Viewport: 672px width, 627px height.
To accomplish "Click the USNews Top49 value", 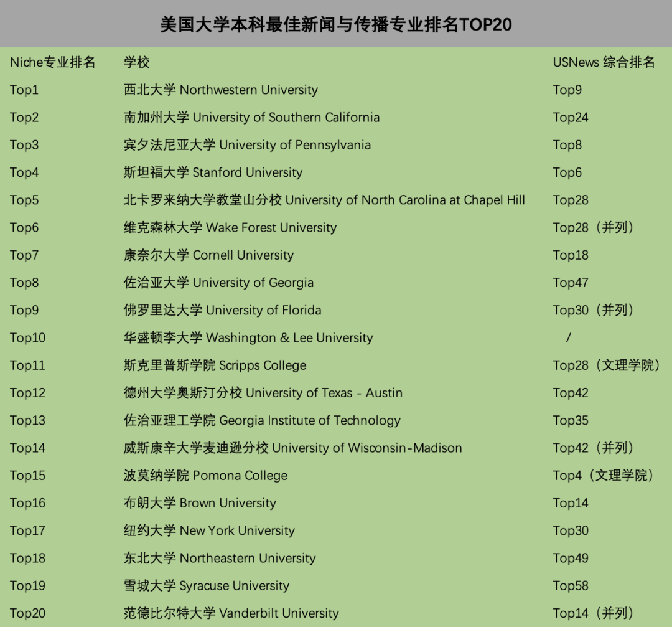I will pyautogui.click(x=571, y=558).
